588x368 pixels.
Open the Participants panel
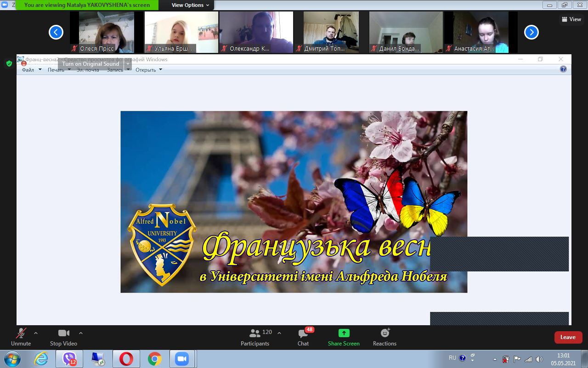coord(255,337)
